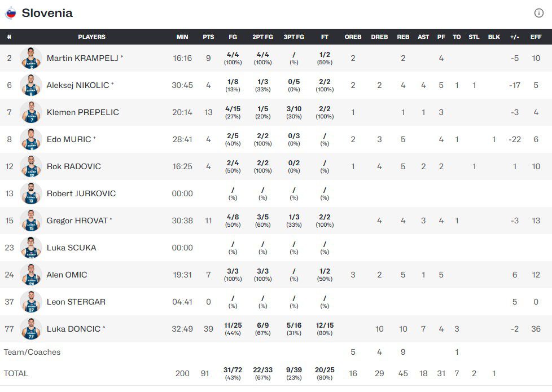Select the +/- column header
Image resolution: width=552 pixels, height=392 pixels.
[x=515, y=37]
